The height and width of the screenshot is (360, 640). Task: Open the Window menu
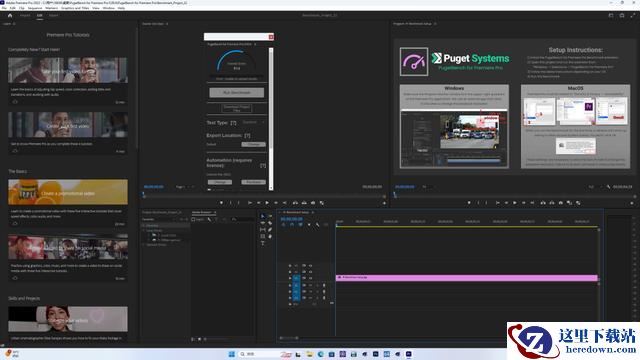tap(109, 8)
